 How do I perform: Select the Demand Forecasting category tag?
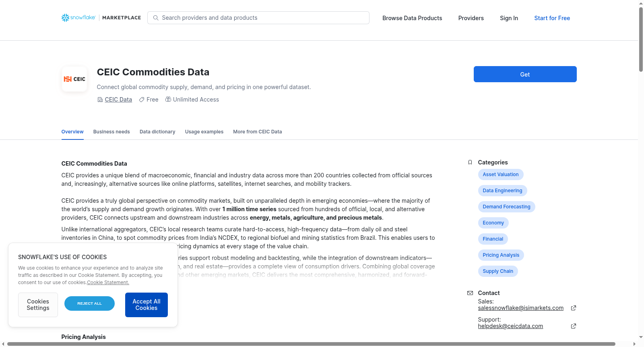506,207
